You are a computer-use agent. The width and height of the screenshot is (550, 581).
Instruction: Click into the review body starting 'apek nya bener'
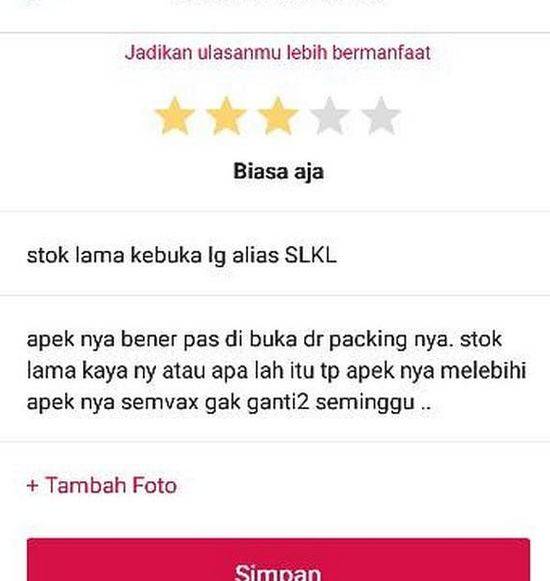(275, 370)
